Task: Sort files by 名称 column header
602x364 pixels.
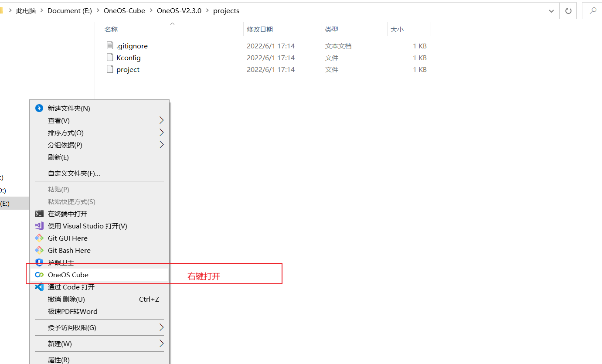Action: point(111,29)
